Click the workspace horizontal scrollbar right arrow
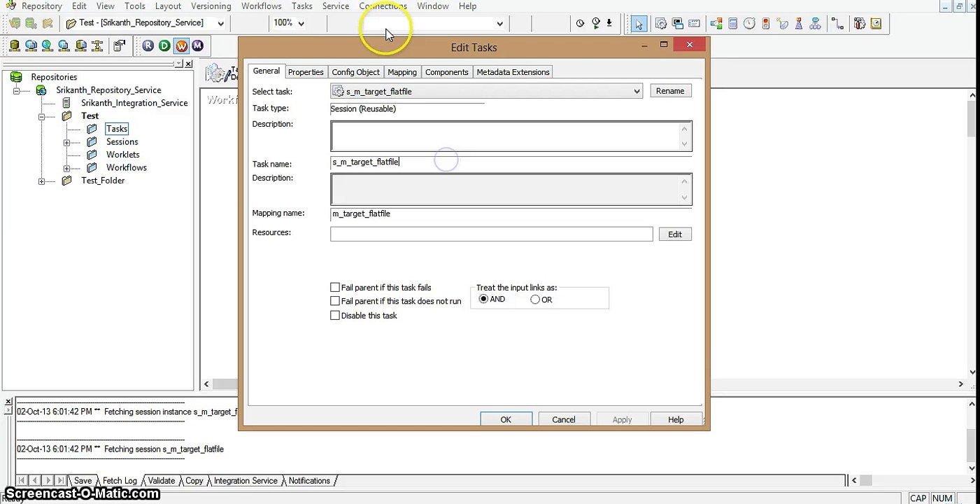 (x=960, y=384)
